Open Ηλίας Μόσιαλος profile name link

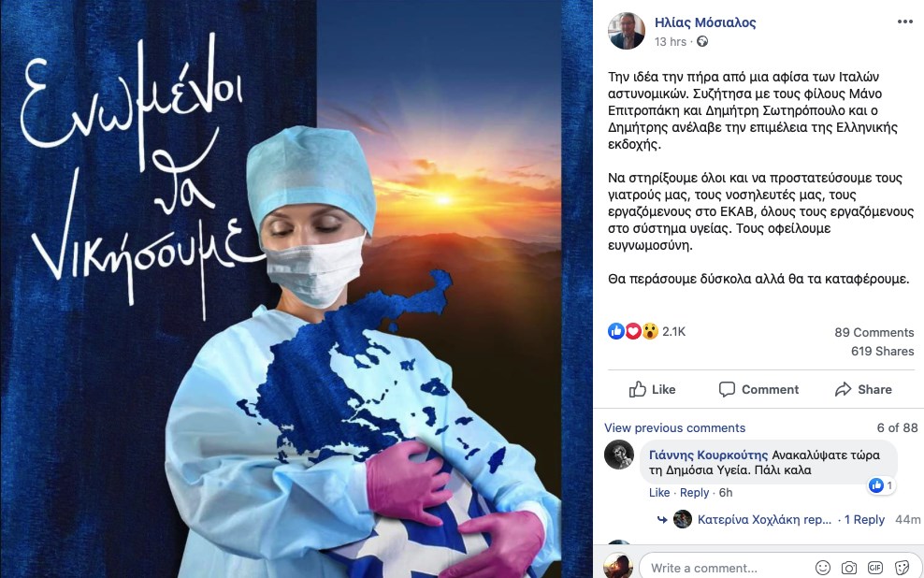pos(705,22)
